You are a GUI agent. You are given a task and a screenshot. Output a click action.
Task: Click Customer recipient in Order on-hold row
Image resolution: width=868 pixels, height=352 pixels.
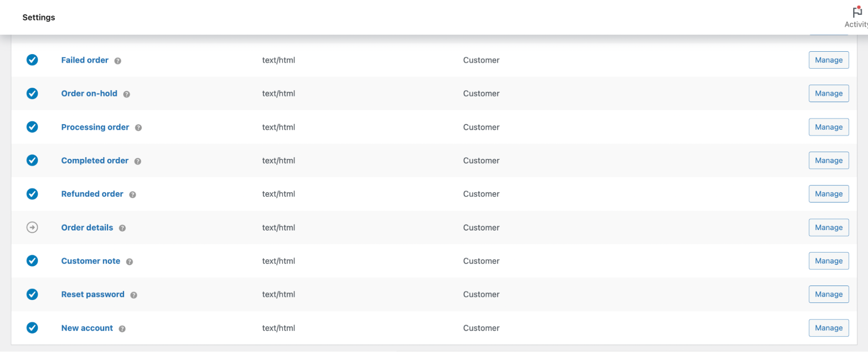[x=481, y=93]
